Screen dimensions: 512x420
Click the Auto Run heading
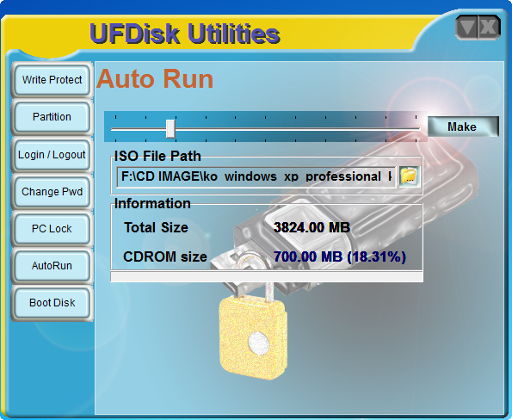point(155,79)
